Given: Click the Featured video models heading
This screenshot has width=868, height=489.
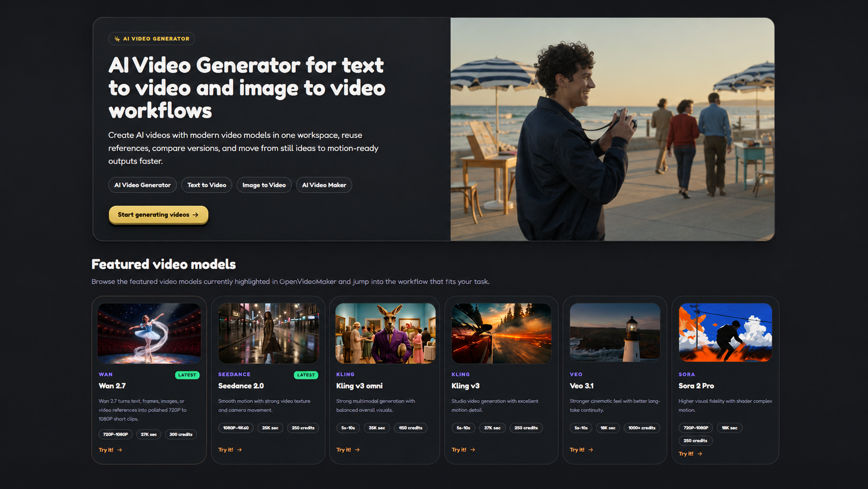Looking at the screenshot, I should tap(164, 265).
